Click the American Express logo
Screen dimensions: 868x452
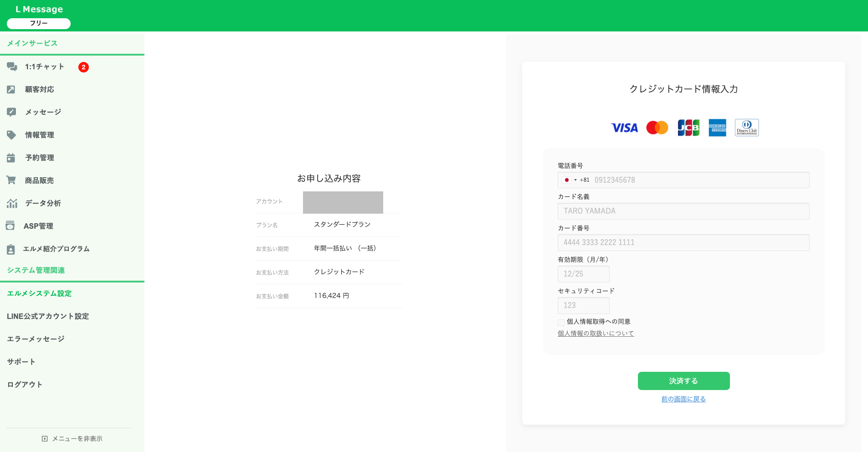(x=717, y=128)
